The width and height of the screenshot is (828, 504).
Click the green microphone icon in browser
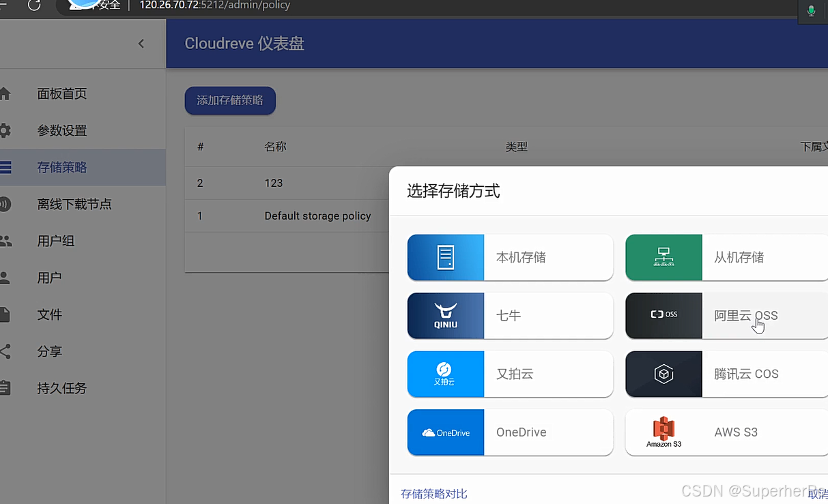click(x=811, y=10)
